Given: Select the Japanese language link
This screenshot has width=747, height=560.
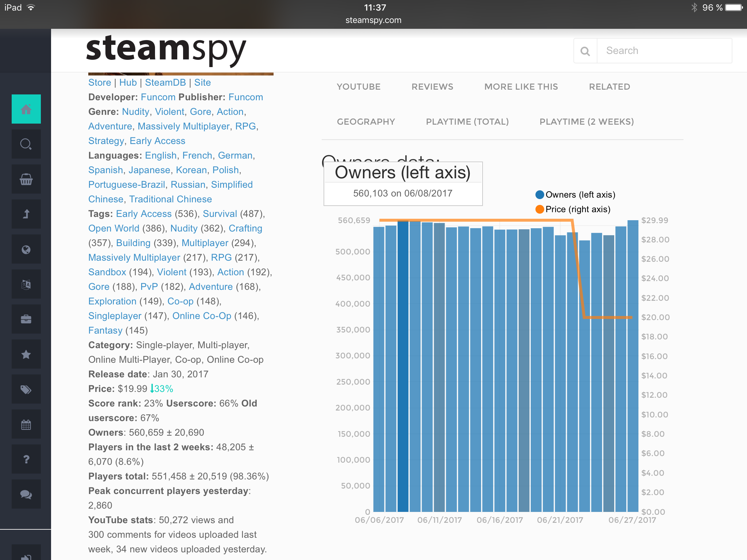Looking at the screenshot, I should (x=150, y=170).
